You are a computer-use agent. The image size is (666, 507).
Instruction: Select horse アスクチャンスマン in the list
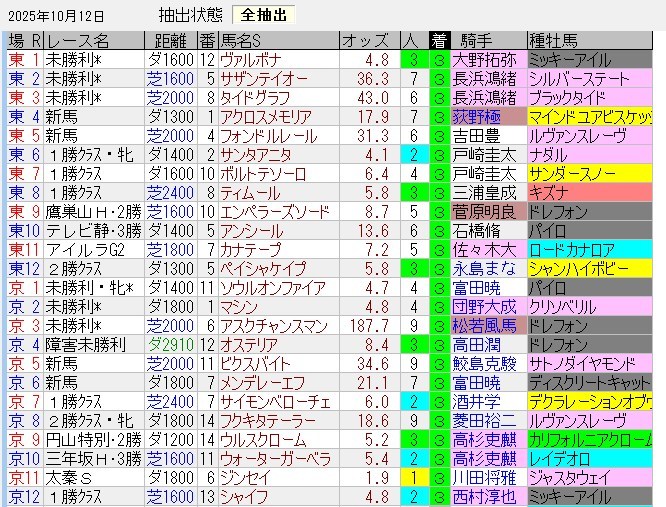[276, 326]
